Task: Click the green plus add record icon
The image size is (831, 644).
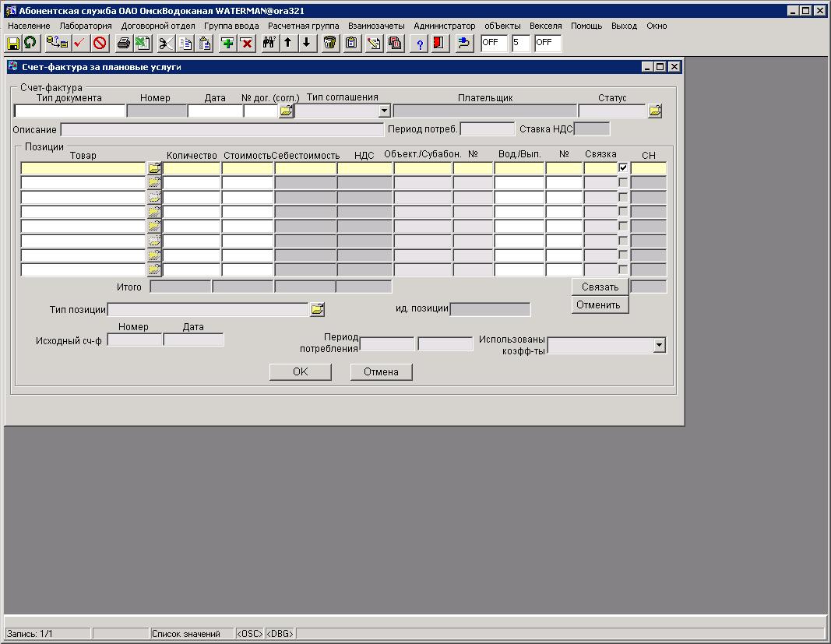Action: [x=227, y=43]
